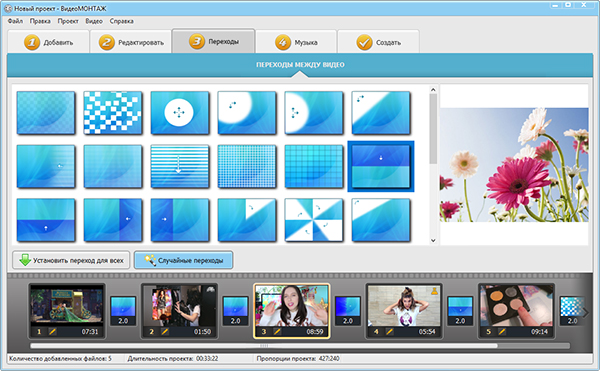
Task: Open the Проект menu
Action: pyautogui.click(x=68, y=21)
